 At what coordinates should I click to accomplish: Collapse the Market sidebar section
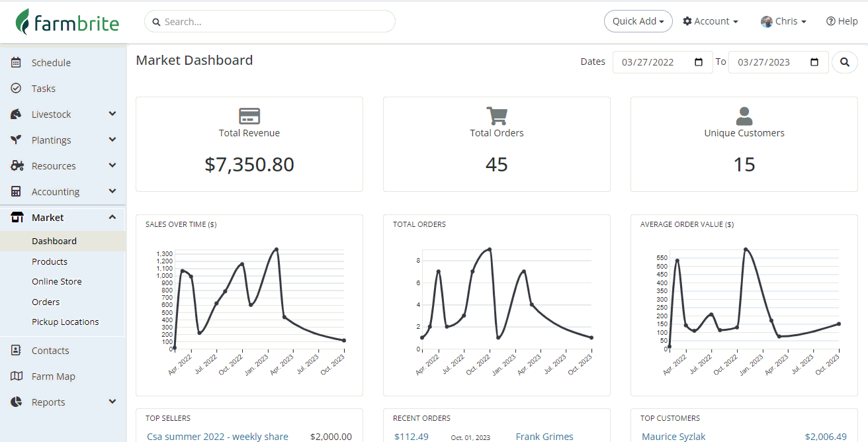pos(112,218)
